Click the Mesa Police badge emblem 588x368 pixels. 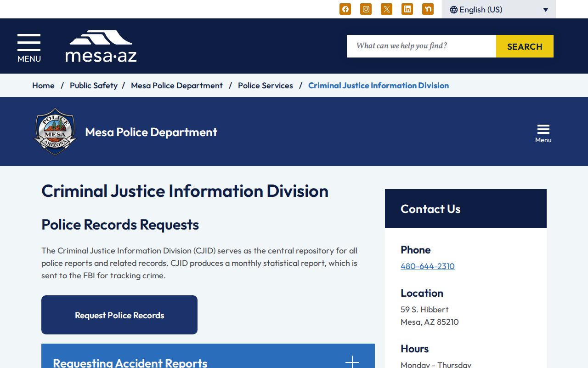pos(55,132)
